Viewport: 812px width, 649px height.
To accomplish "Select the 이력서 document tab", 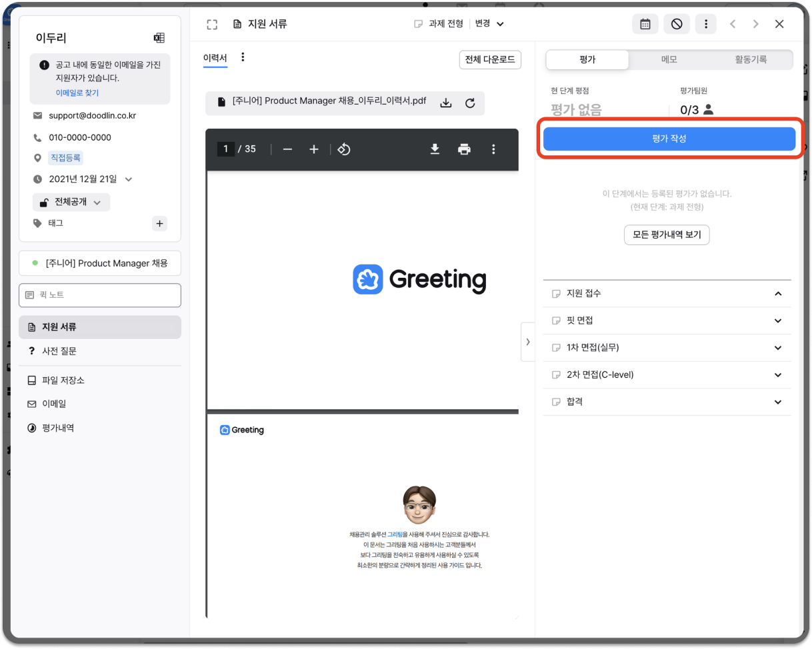I will 215,59.
